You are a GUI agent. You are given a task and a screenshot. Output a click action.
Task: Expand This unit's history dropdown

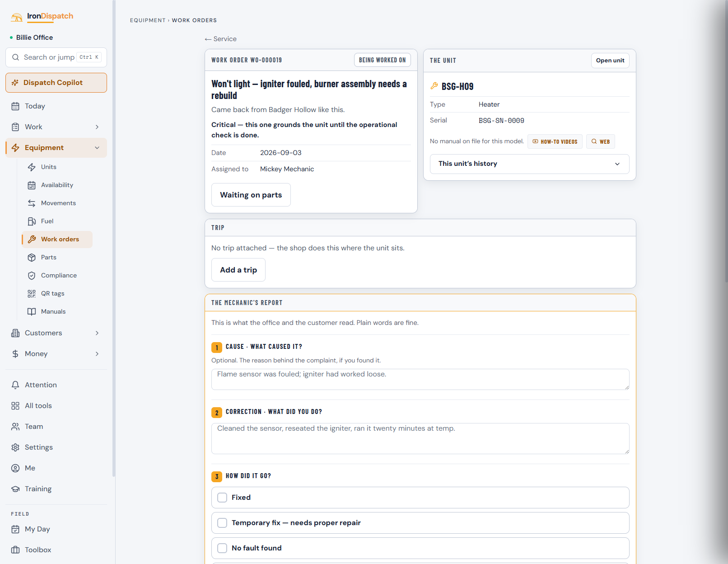point(529,164)
